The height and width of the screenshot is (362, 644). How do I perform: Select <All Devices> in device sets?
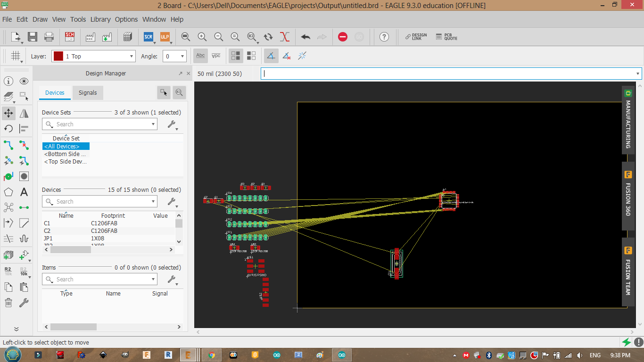click(x=66, y=147)
